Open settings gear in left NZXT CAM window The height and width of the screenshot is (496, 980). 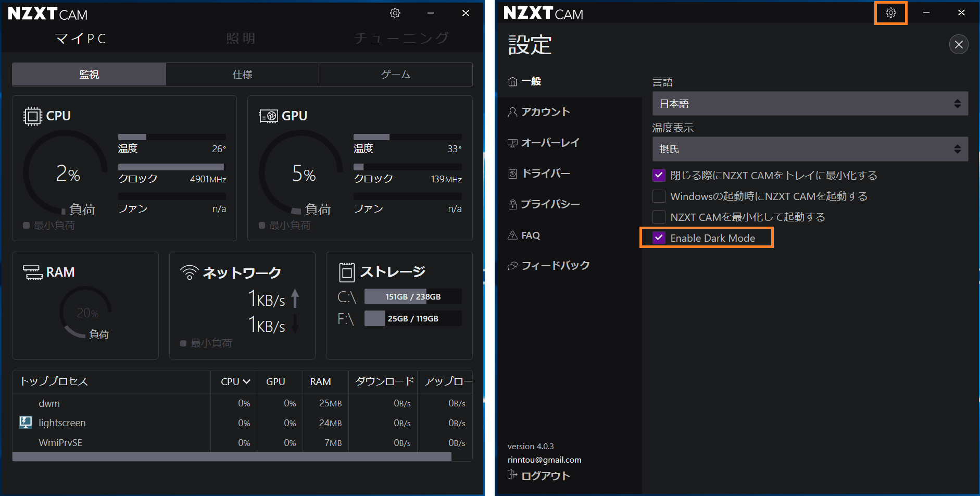395,13
